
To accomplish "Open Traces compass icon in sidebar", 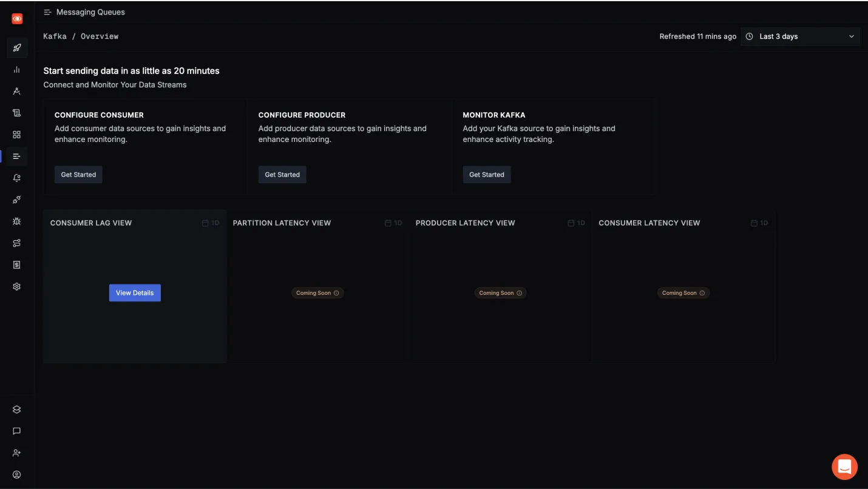I will [17, 91].
